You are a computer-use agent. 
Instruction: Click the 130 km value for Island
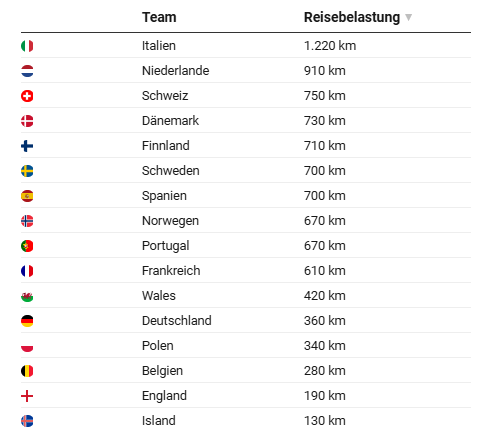click(x=325, y=421)
